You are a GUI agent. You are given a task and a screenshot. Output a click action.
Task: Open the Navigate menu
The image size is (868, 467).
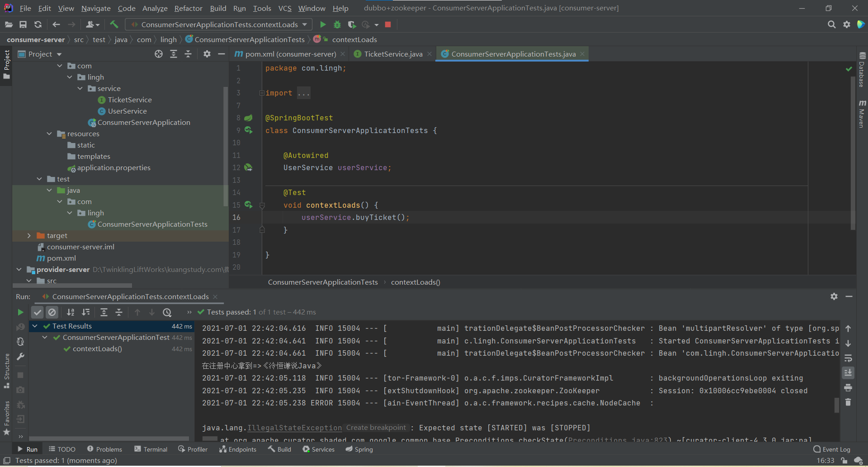pyautogui.click(x=96, y=8)
